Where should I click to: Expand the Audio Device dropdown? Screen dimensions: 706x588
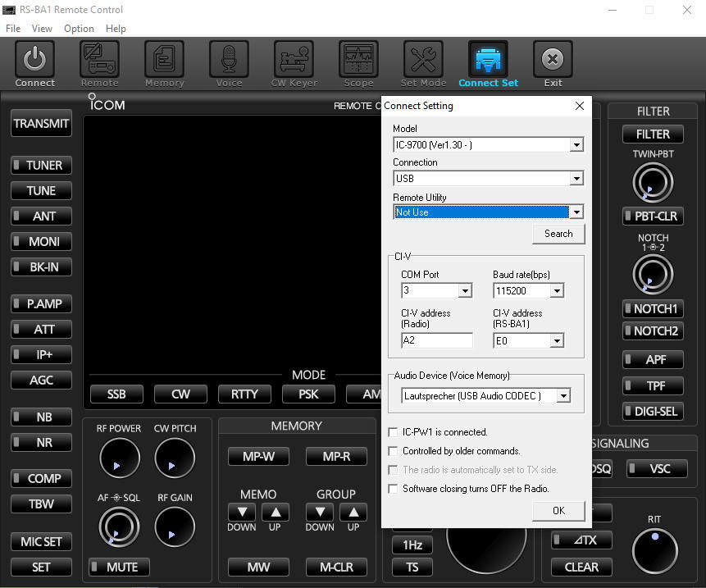[x=563, y=396]
